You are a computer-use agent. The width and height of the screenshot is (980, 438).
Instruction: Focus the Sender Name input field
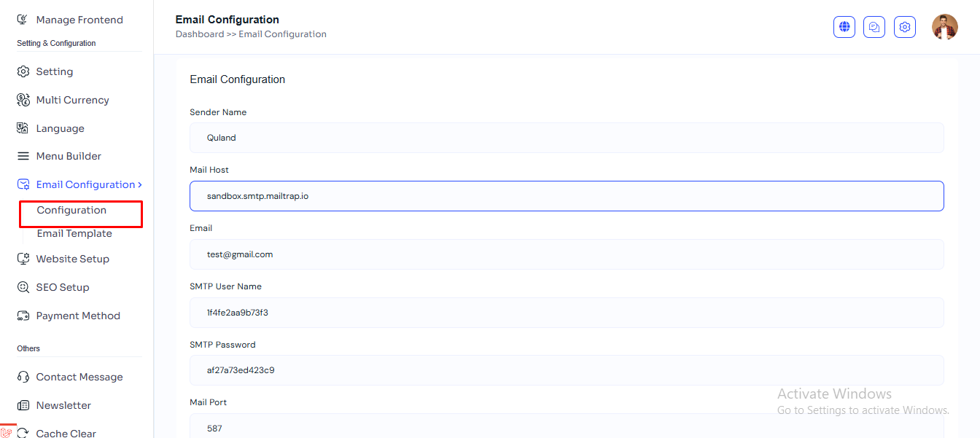[x=567, y=138]
